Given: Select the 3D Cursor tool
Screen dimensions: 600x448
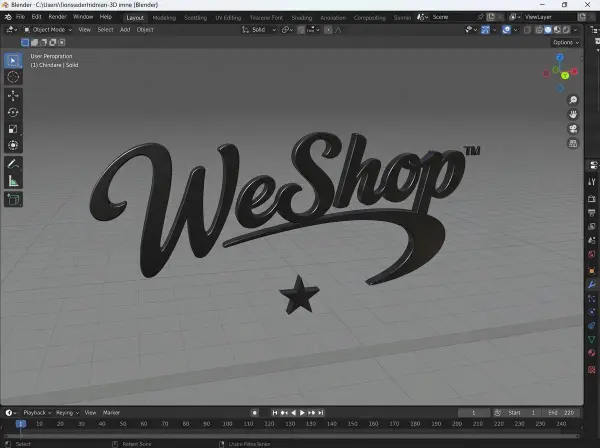Looking at the screenshot, I should tap(13, 77).
